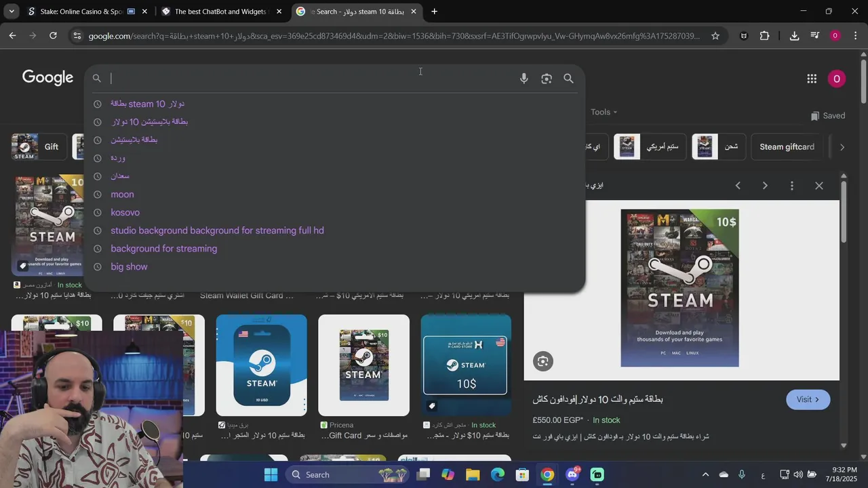868x488 pixels.
Task: Open the blue Steam 10 USD card thumbnail
Action: (x=262, y=365)
